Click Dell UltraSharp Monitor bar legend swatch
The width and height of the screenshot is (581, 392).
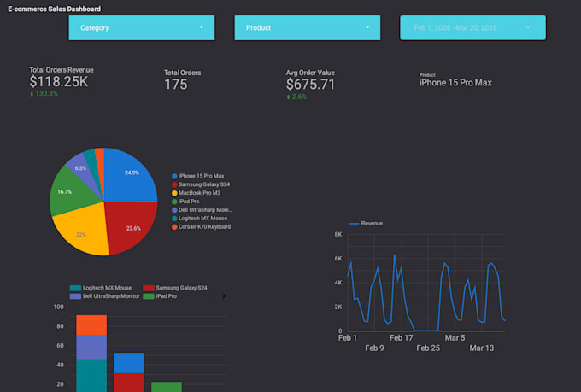point(75,296)
